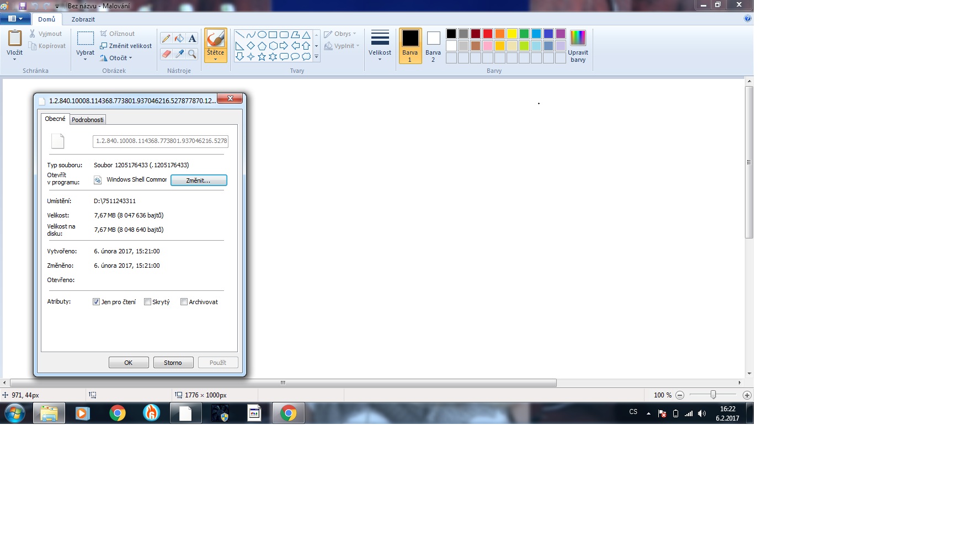Open Upravit barvy color editor
The image size is (980, 552).
(x=578, y=46)
